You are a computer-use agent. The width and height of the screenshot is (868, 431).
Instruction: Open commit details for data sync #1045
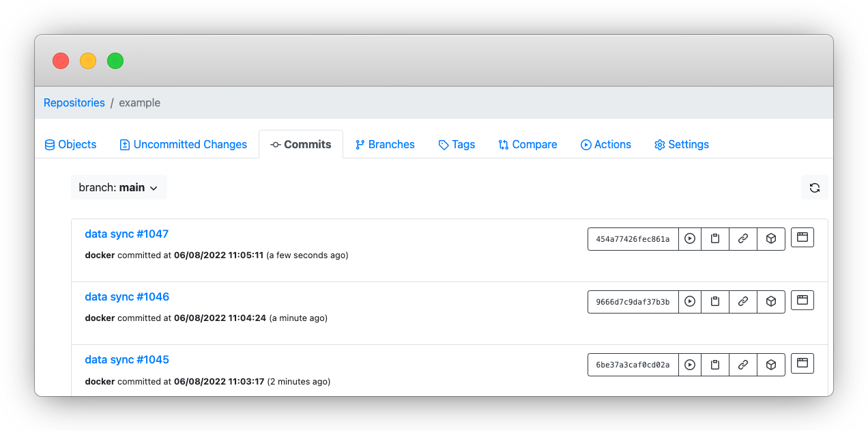point(126,359)
